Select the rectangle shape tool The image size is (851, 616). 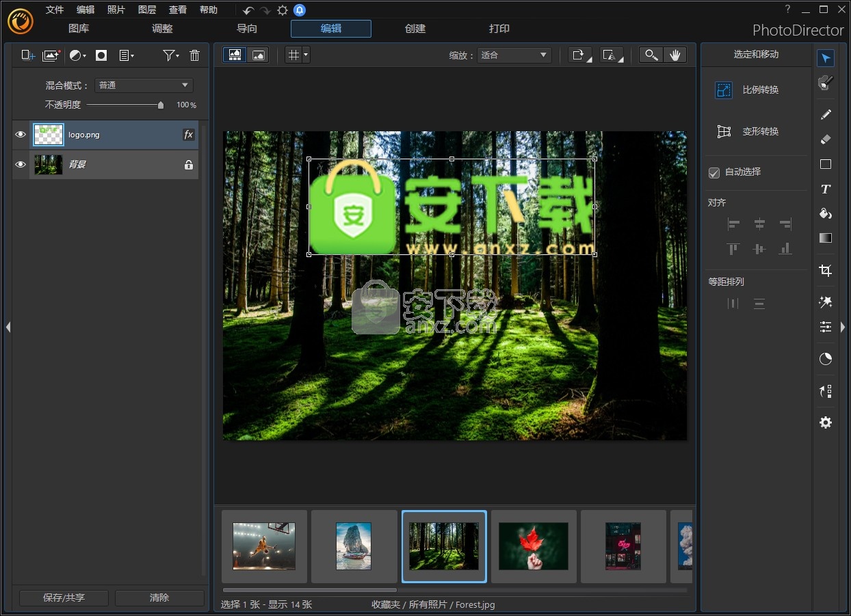(826, 164)
